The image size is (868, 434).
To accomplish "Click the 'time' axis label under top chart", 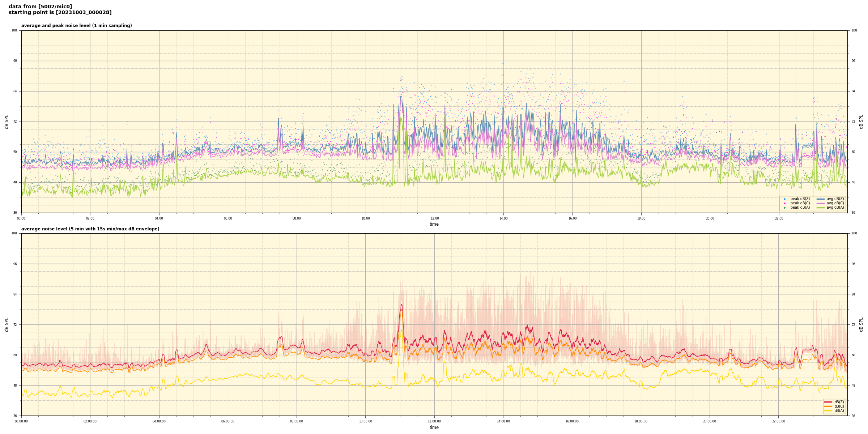I will coord(434,224).
